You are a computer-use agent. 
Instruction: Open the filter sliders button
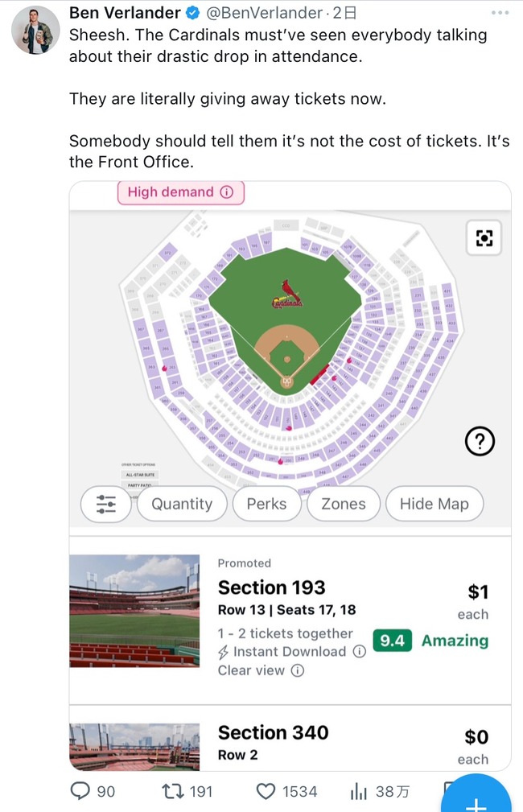[106, 504]
